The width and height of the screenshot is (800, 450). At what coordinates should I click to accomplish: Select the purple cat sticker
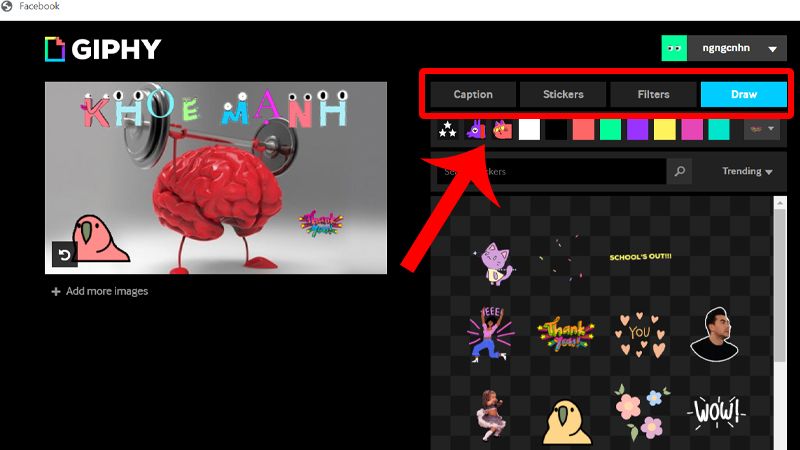click(x=493, y=263)
